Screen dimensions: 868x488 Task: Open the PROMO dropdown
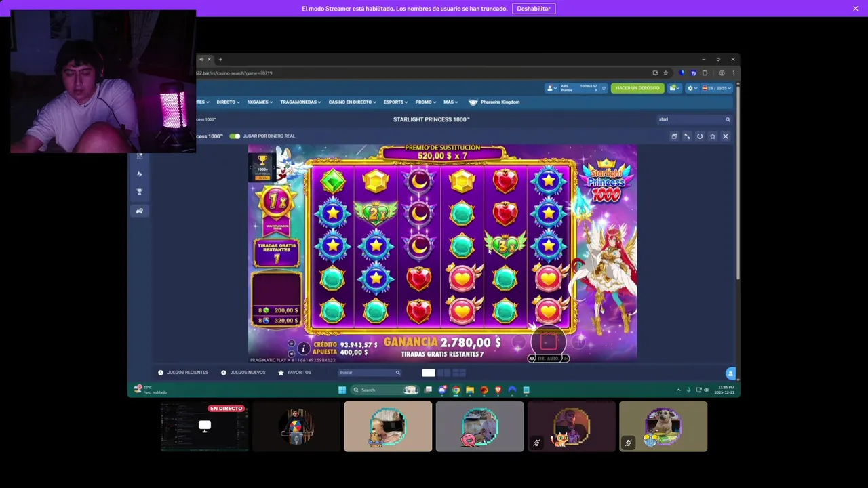(426, 102)
